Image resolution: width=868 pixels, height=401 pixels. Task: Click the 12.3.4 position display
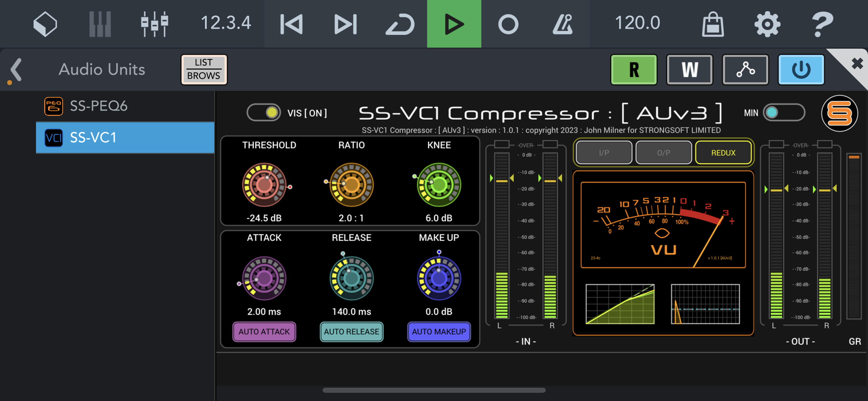[226, 23]
